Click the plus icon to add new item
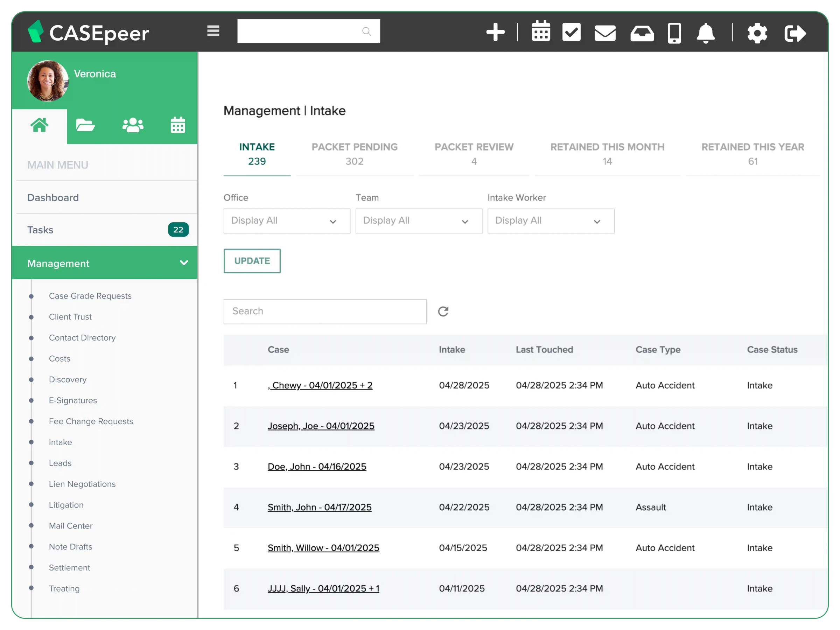The image size is (840, 630). click(496, 33)
